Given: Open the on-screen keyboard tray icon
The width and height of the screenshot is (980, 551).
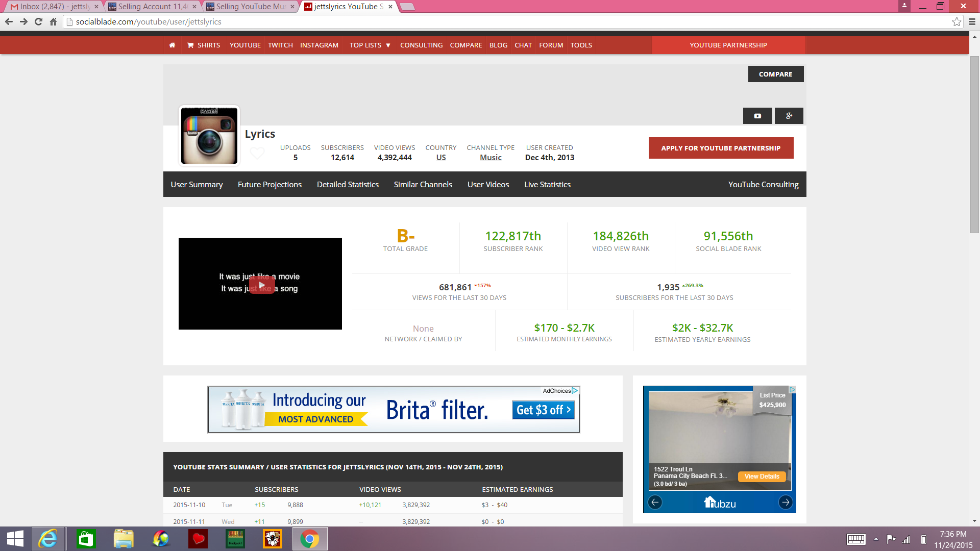Looking at the screenshot, I should (856, 539).
